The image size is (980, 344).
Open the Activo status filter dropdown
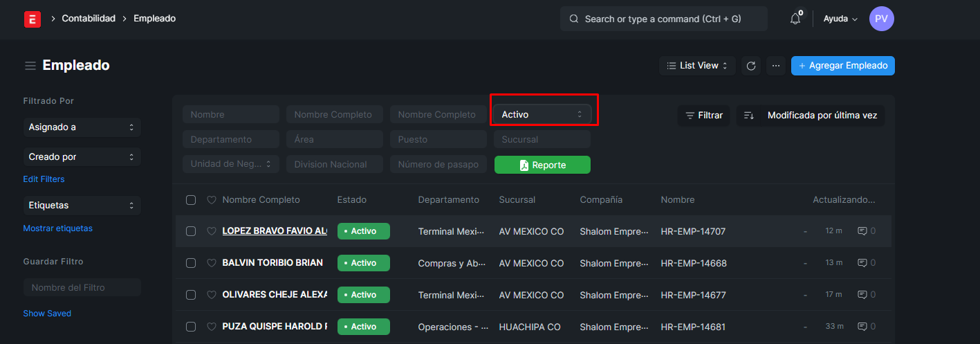pyautogui.click(x=542, y=114)
